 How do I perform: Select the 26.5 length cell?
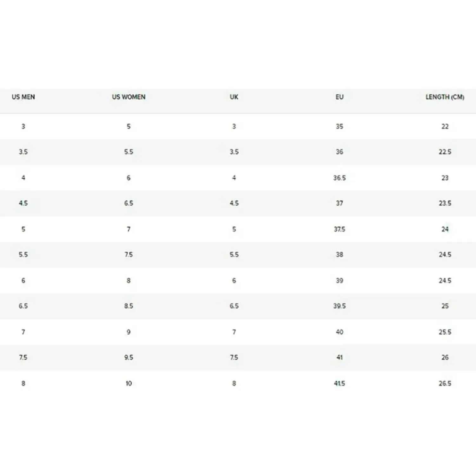click(x=445, y=383)
